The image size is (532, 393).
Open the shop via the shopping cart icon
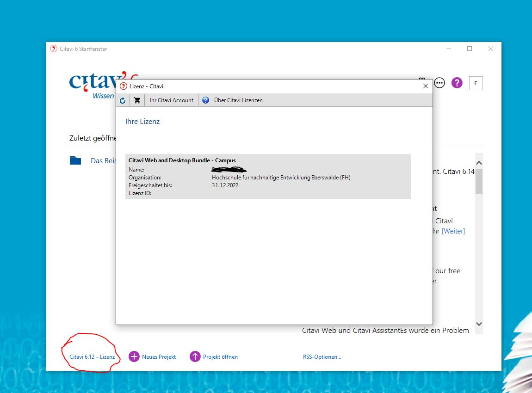pyautogui.click(x=137, y=100)
